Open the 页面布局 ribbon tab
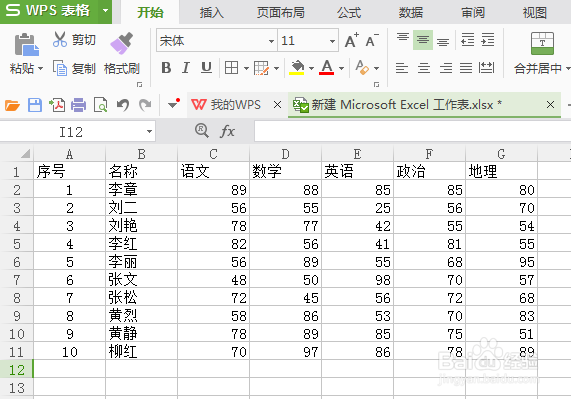571x399 pixels. 280,12
